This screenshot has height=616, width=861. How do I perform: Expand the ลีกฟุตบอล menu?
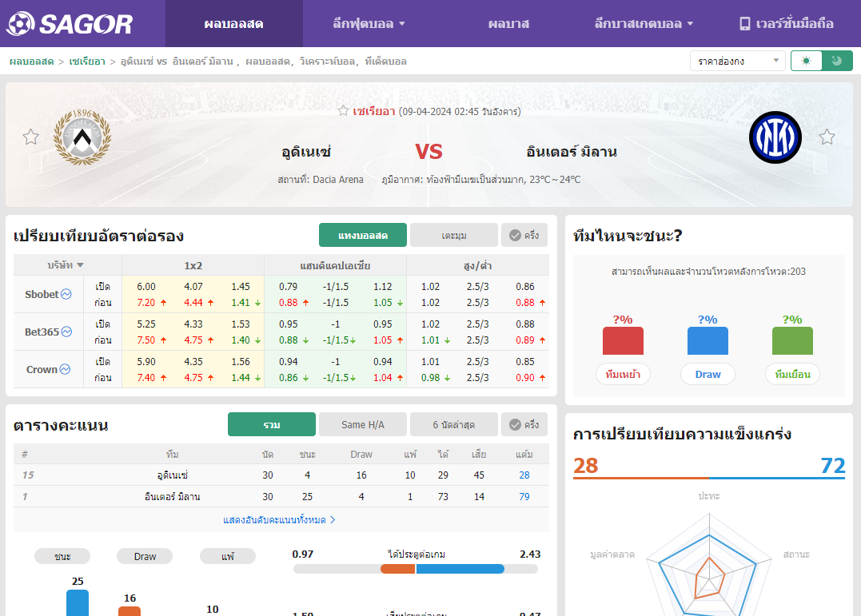coord(369,24)
